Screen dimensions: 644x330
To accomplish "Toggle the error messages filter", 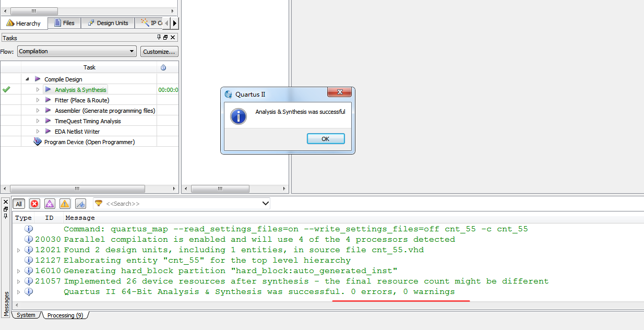I will 34,204.
